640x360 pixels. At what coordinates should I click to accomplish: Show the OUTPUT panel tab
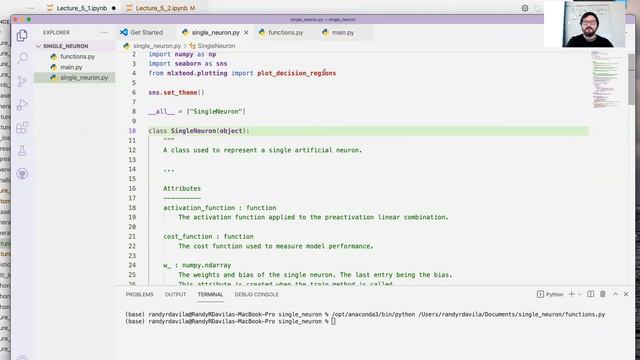(176, 294)
